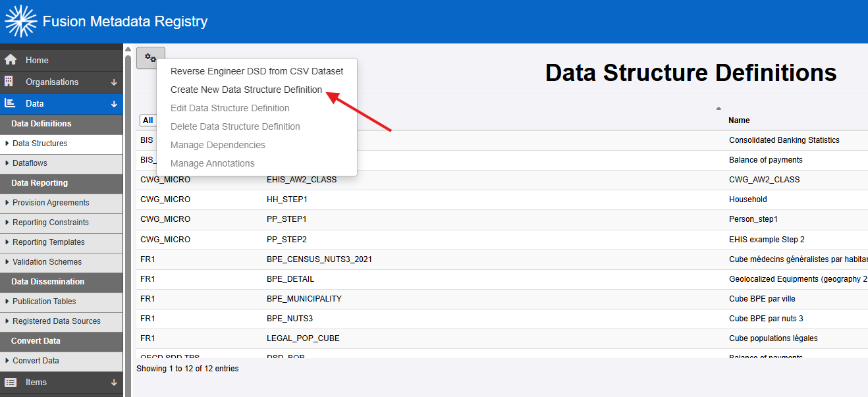Open Data Structures in sidebar
Screen dimensions: 868x397
tap(61, 144)
